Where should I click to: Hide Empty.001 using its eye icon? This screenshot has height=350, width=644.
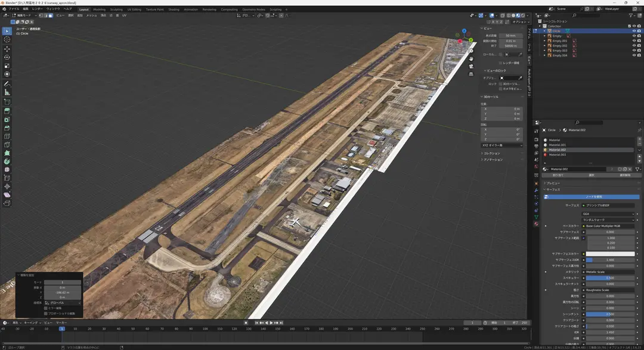click(x=634, y=41)
